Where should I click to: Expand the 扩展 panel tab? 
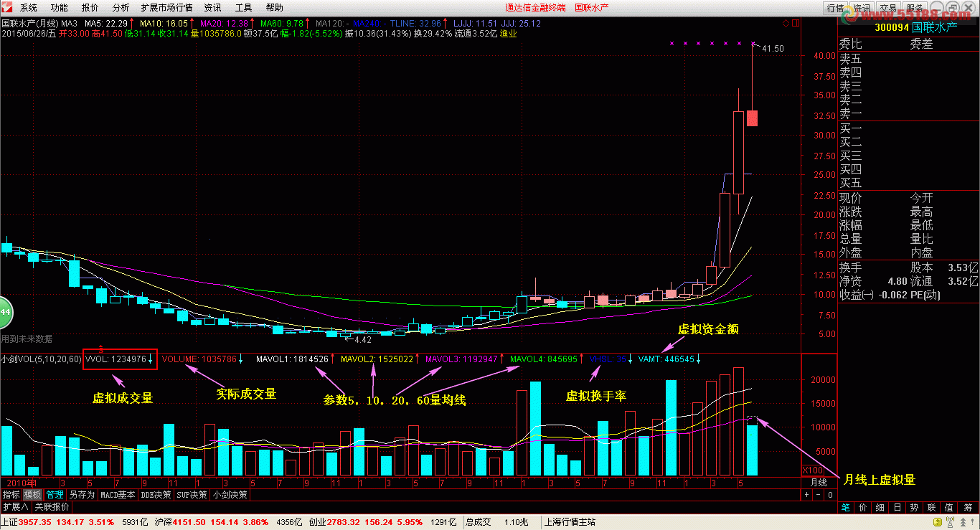16,507
